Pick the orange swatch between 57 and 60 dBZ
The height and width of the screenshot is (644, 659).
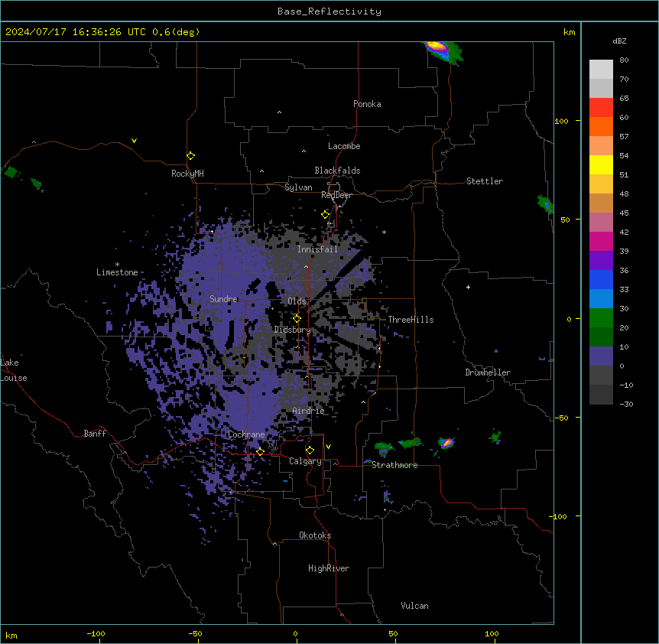point(601,126)
